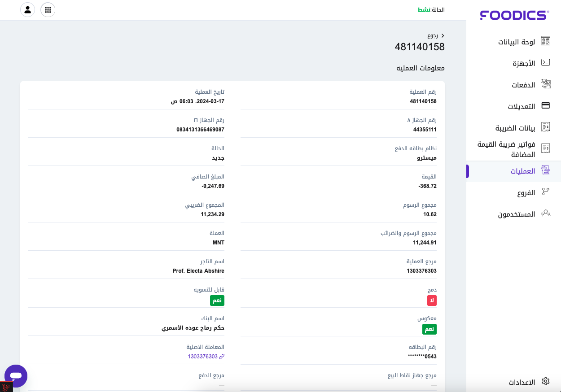
Task: Click the terminal icon beside الأجهزة
Action: pos(545,63)
